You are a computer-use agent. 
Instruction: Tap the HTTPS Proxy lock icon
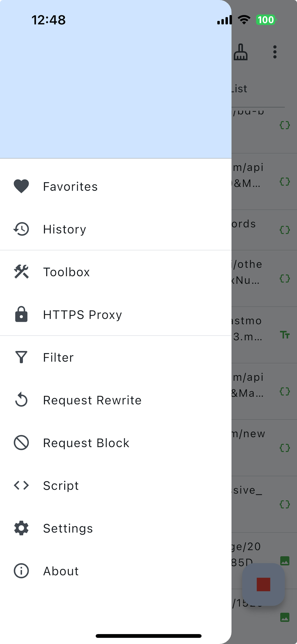21,314
